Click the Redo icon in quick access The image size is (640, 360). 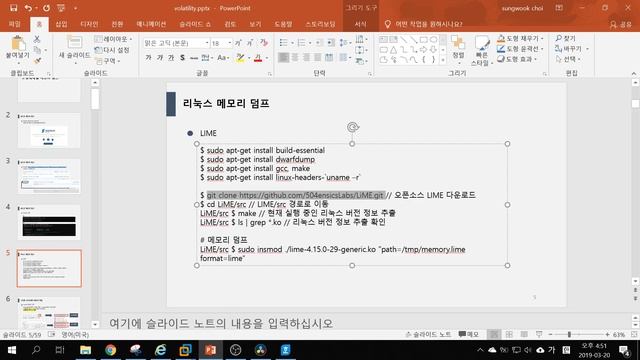47,8
